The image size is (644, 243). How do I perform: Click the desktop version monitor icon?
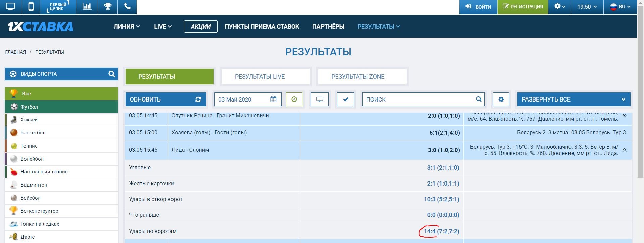[11, 7]
